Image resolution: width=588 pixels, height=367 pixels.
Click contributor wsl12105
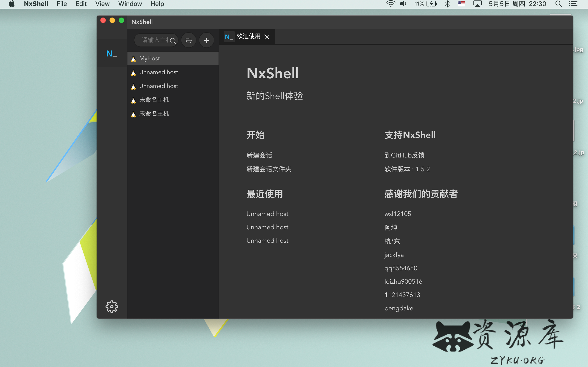point(398,214)
